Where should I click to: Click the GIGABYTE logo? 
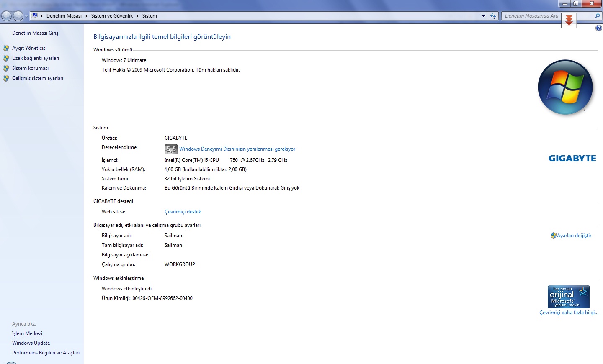click(572, 159)
